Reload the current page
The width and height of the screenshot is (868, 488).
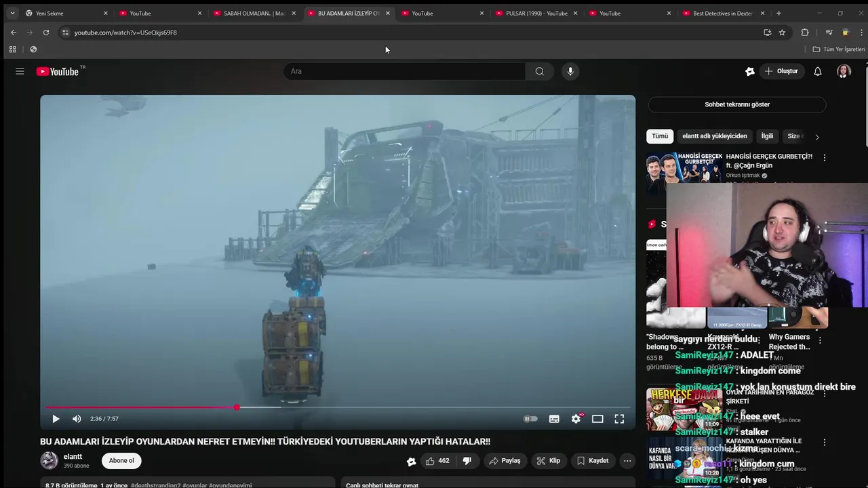click(45, 33)
